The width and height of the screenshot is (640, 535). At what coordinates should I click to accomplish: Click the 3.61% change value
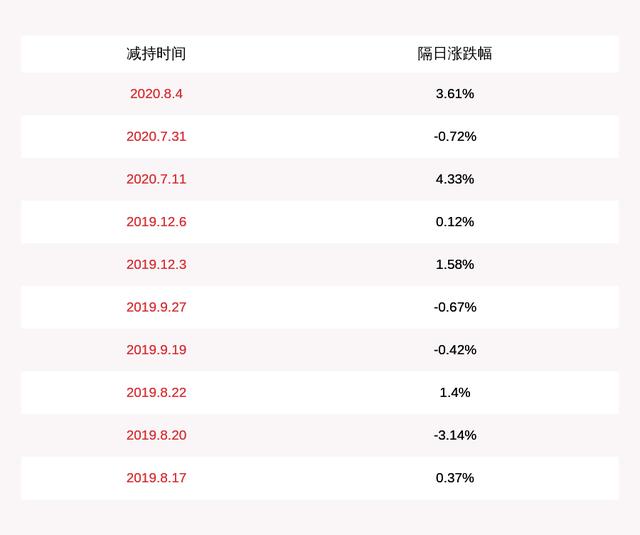coord(455,94)
